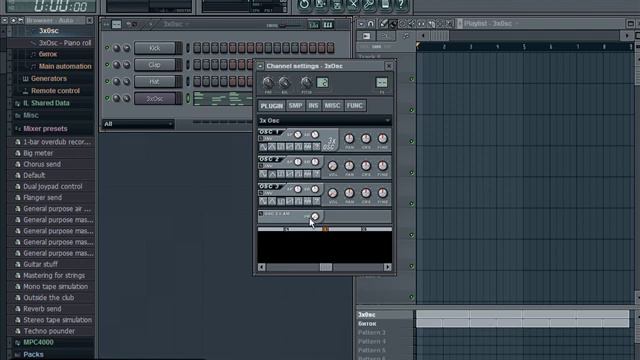Screen dimensions: 640x360
Task: Click the OSC 1 FINE knob
Action: click(382, 138)
